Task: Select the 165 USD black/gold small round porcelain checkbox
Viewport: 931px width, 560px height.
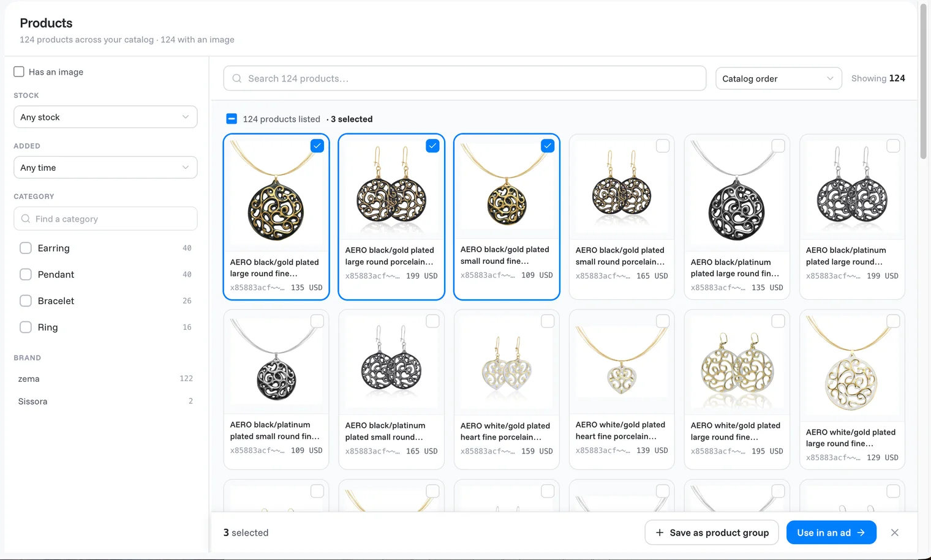Action: click(663, 146)
